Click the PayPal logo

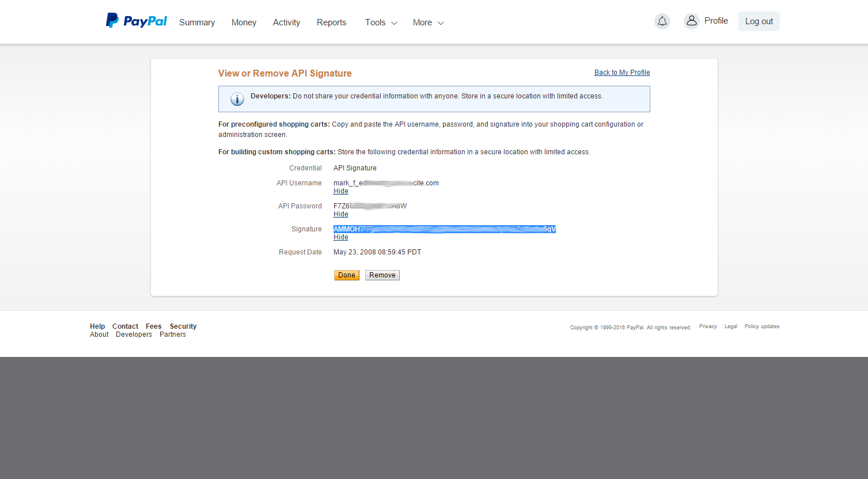pos(137,21)
